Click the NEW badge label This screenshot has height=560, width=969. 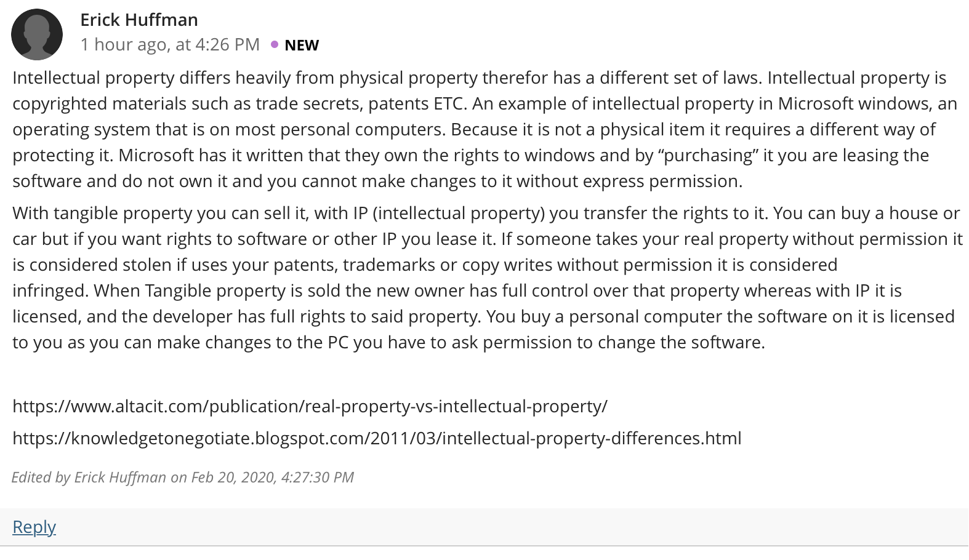(302, 45)
